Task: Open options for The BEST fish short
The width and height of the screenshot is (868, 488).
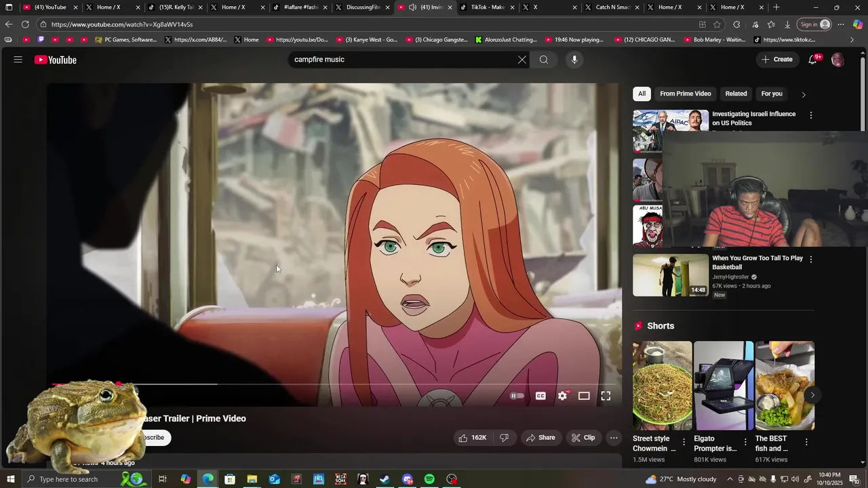Action: point(806,442)
